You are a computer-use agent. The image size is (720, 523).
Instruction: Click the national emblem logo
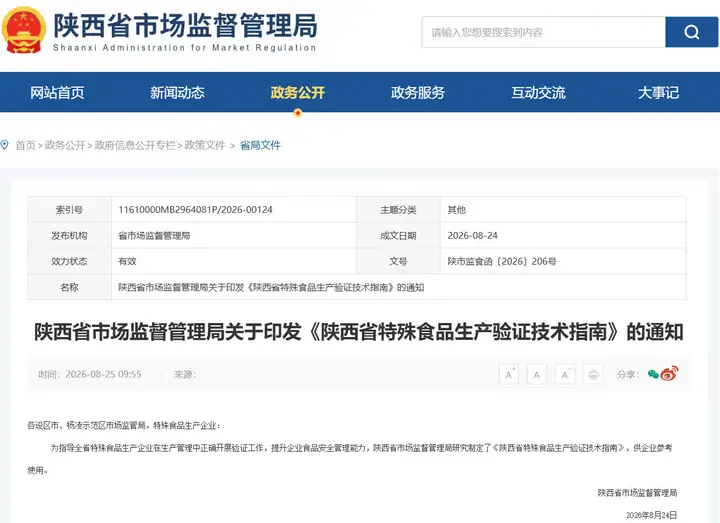pos(24,30)
